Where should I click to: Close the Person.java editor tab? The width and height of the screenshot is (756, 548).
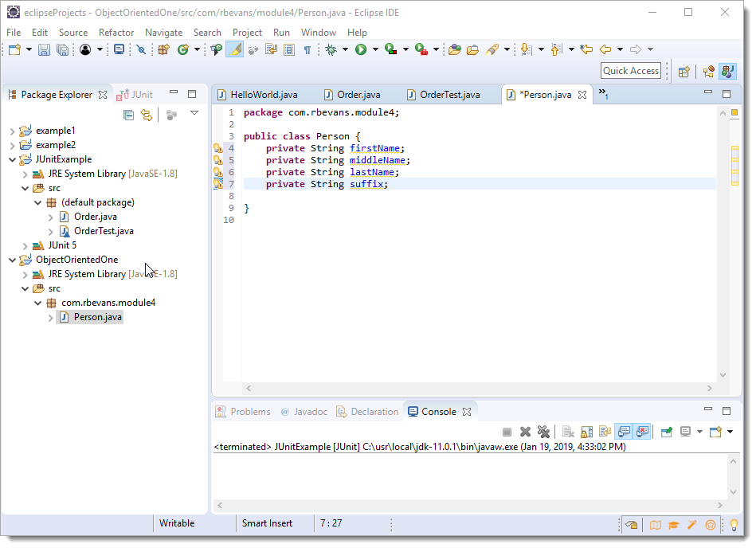pos(582,95)
